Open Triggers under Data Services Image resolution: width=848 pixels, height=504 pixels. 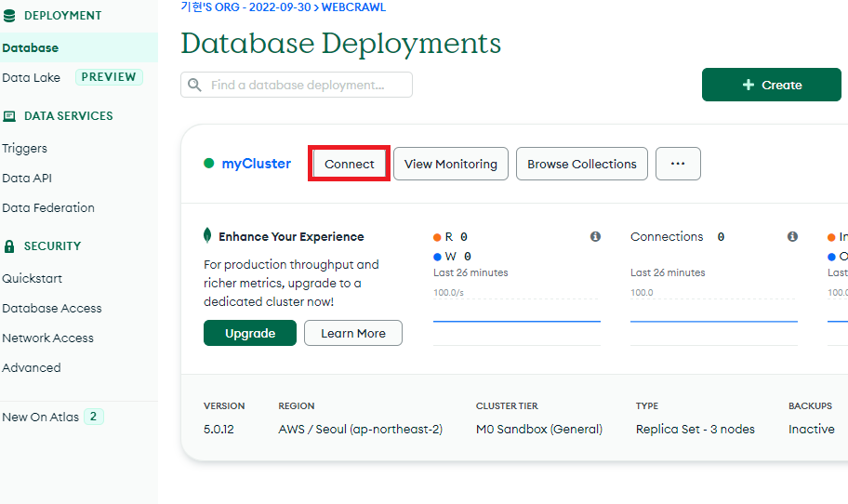pos(24,148)
